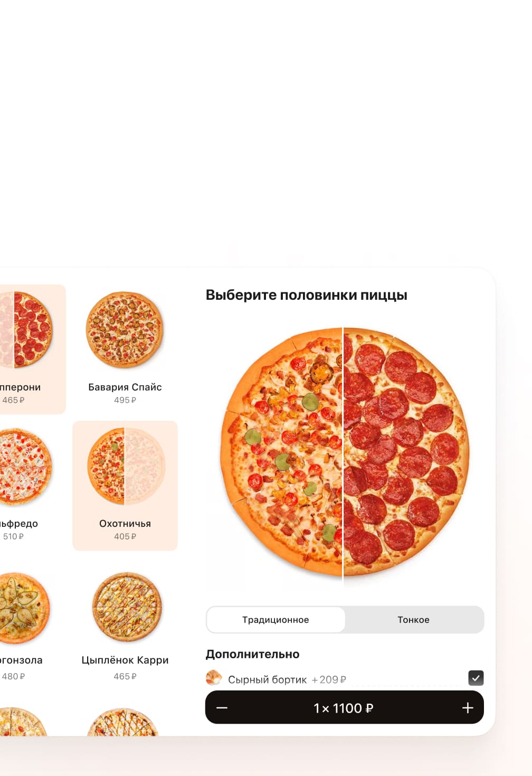Select the partially visible pizza under Цыплёнок Карри
The image size is (532, 776).
123,722
